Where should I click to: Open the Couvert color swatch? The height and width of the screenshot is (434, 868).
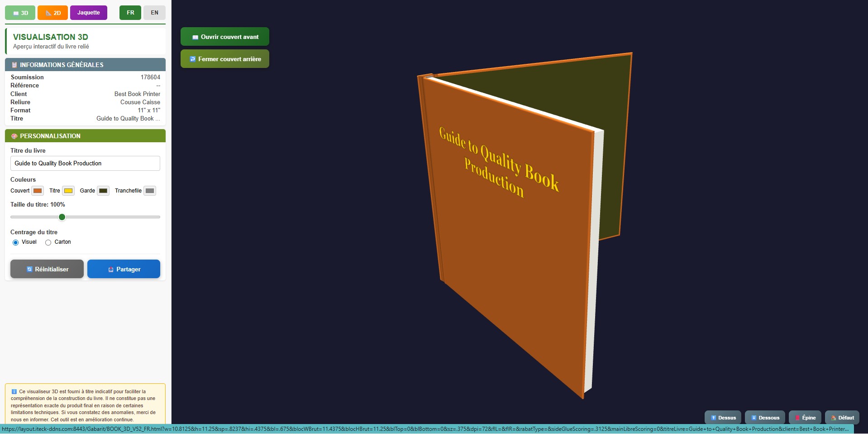(38, 191)
